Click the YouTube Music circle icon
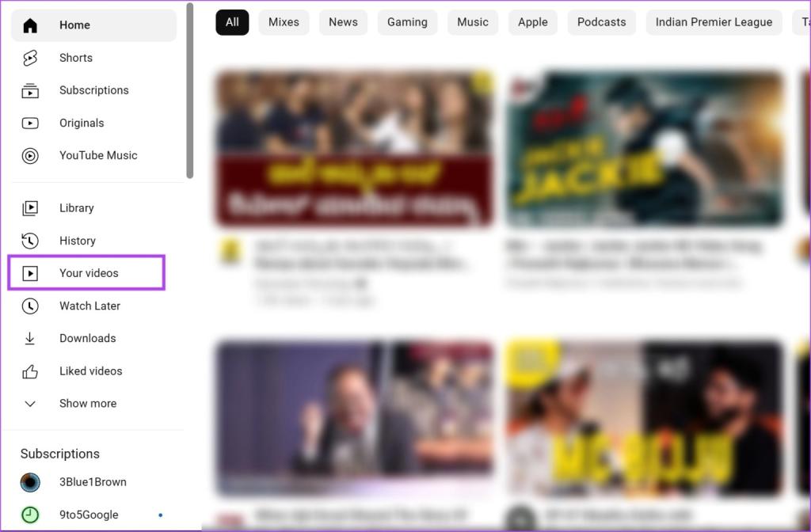Image resolution: width=811 pixels, height=532 pixels. pos(30,156)
